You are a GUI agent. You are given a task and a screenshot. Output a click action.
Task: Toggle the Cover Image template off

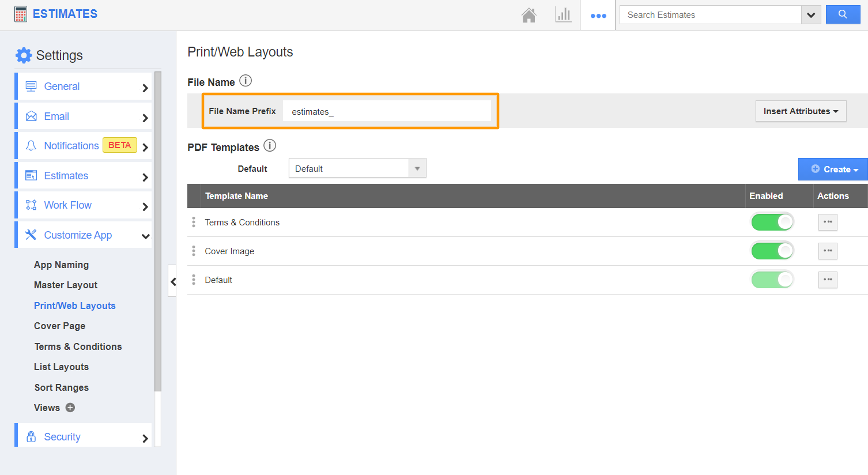(772, 250)
